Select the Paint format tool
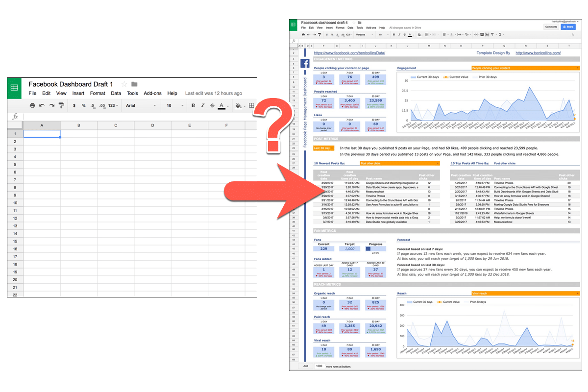 (x=61, y=105)
